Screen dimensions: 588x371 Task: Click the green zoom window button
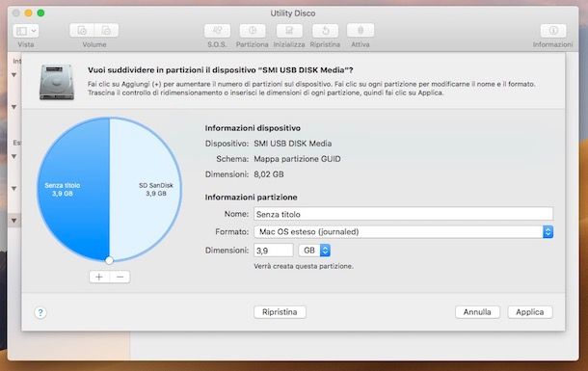tap(40, 13)
